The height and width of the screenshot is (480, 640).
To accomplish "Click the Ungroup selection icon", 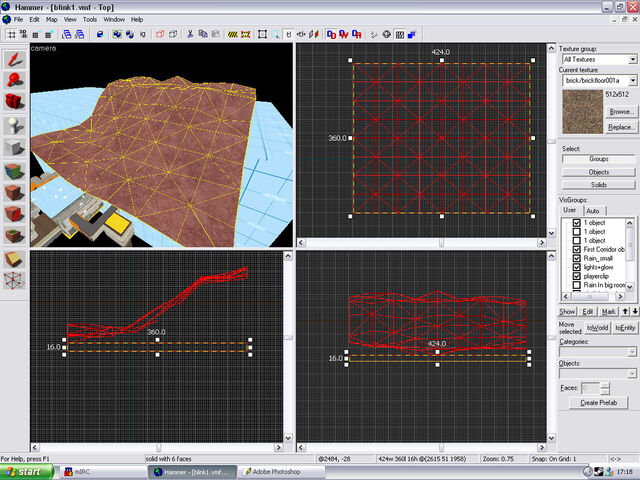I will pos(130,35).
